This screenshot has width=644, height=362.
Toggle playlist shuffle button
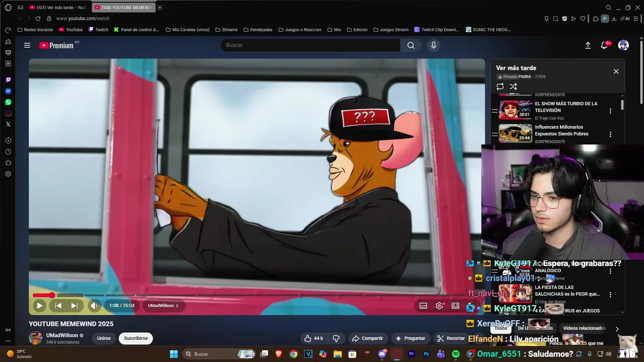[x=513, y=86]
